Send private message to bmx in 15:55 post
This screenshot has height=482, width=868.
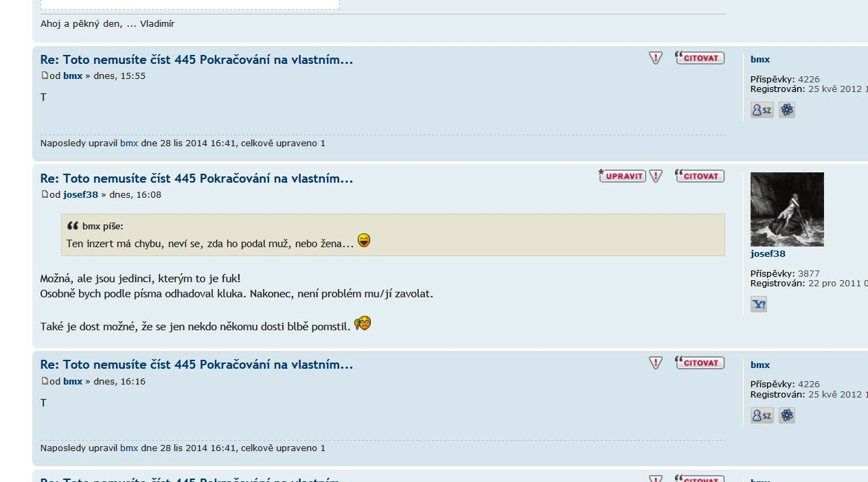click(x=762, y=110)
